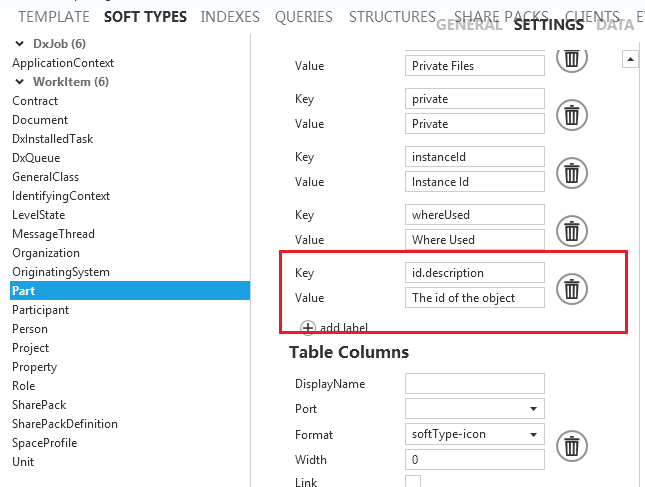
Task: Remove the instanceId label with trash icon
Action: pyautogui.click(x=571, y=173)
